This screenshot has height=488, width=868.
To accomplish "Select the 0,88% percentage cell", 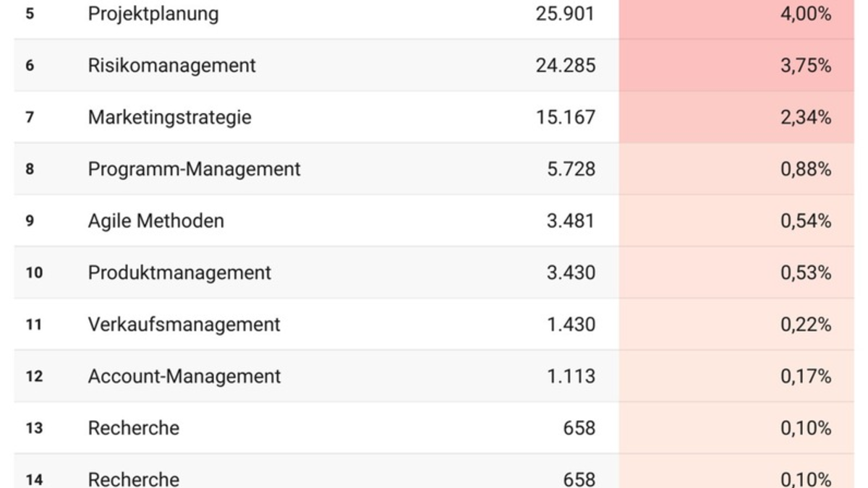I will (805, 169).
